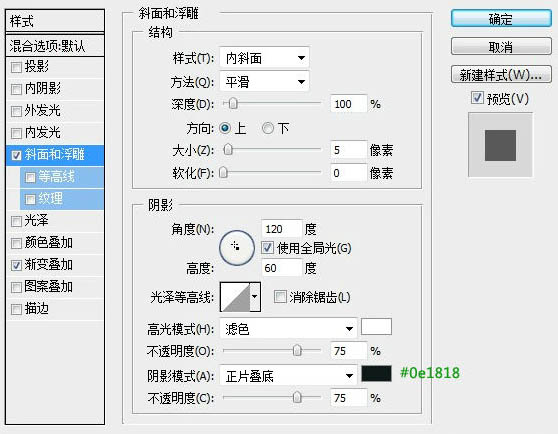This screenshot has height=434, width=558.
Task: Select 混合选项:默认 in the styles list
Action: [x=54, y=46]
